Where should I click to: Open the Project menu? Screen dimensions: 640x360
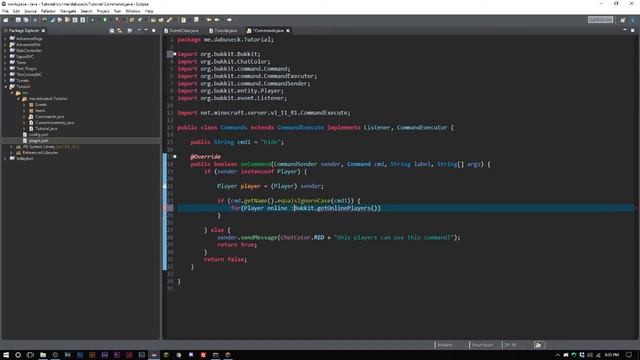click(x=103, y=11)
